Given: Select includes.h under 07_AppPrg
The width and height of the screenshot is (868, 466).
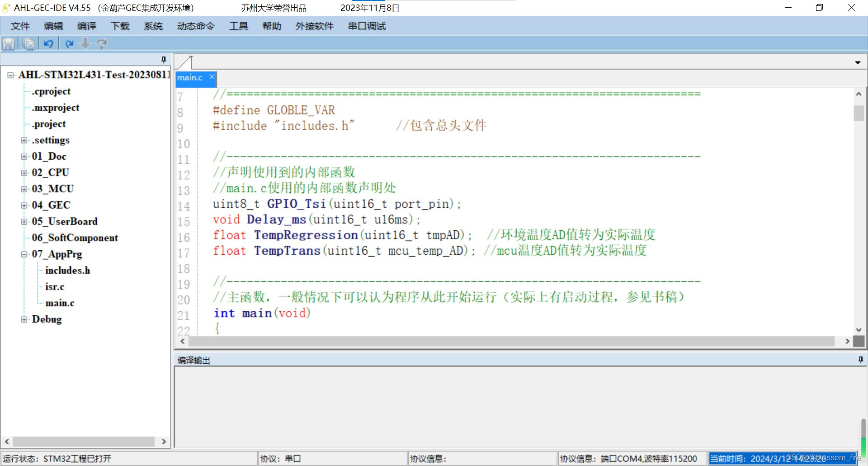Looking at the screenshot, I should (67, 270).
